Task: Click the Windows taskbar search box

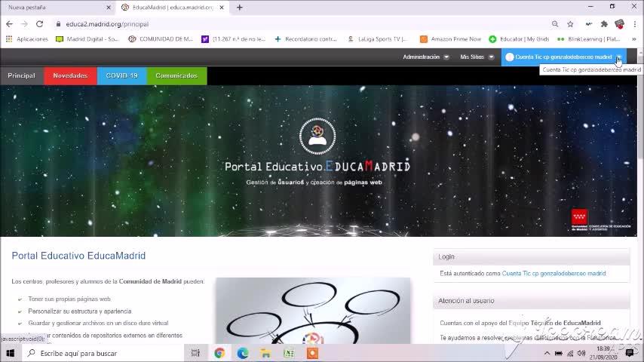Action: click(102, 353)
